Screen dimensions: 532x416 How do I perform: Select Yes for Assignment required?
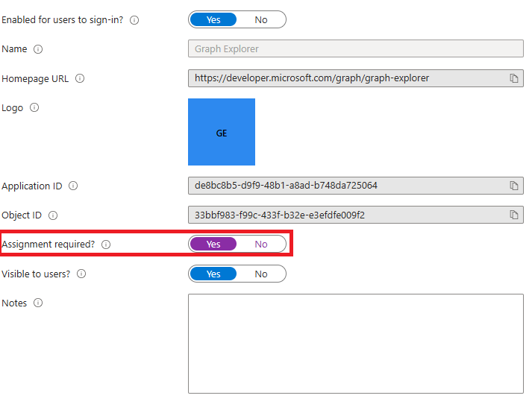tap(213, 244)
